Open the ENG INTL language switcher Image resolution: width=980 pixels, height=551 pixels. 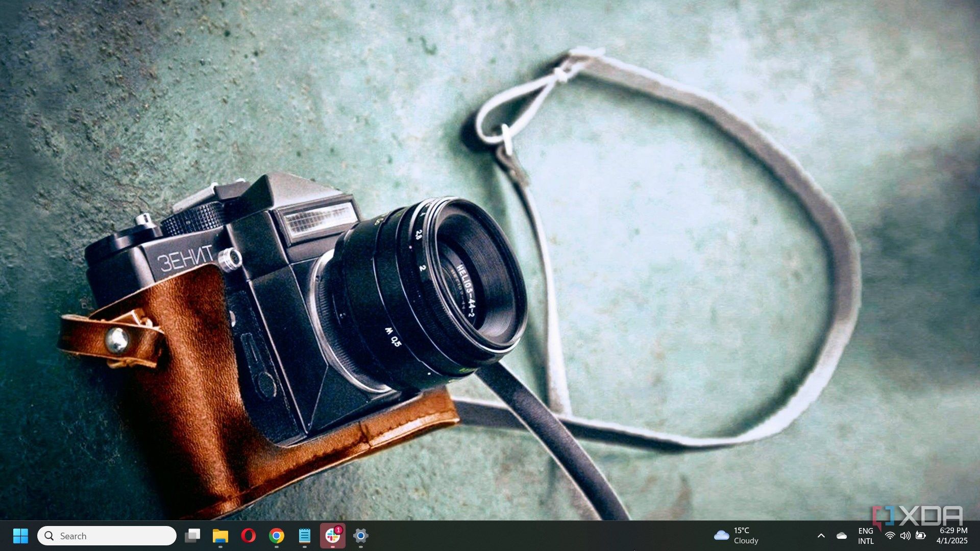(866, 536)
